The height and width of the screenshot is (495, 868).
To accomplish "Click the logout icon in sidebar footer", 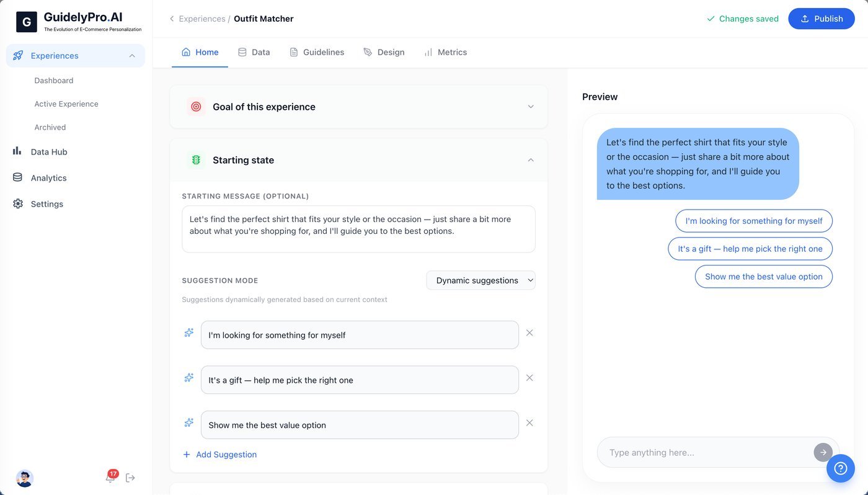I will click(130, 478).
